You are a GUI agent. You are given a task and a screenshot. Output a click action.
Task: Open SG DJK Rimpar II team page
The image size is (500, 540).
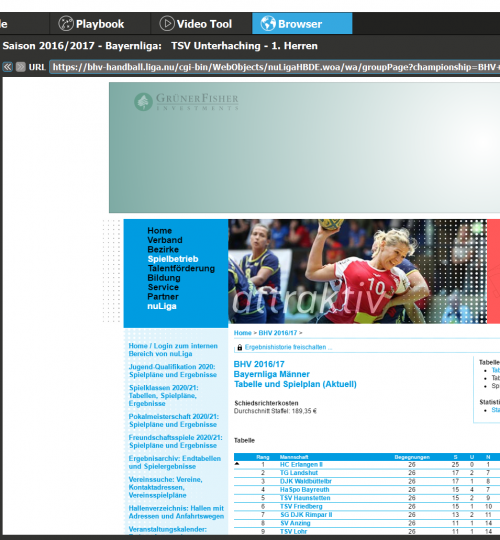[306, 515]
